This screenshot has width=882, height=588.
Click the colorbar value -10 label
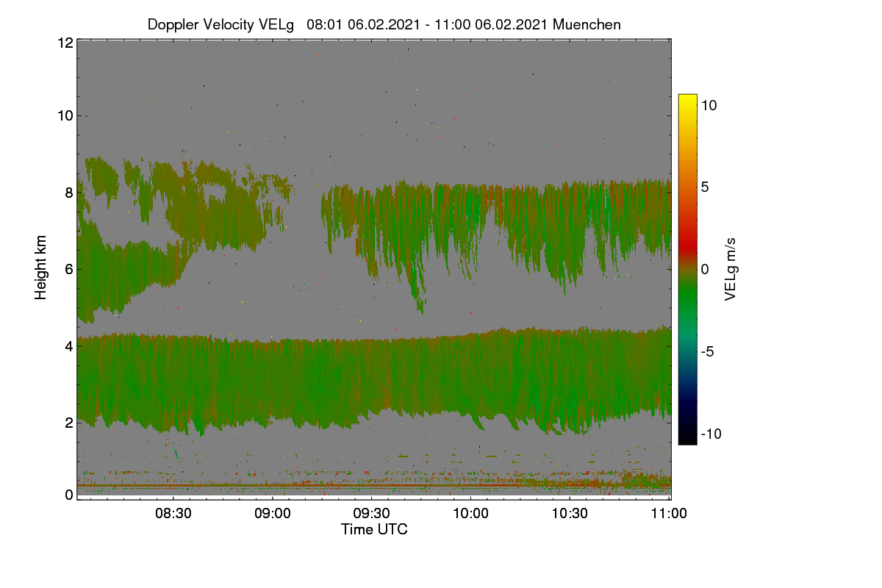(711, 434)
